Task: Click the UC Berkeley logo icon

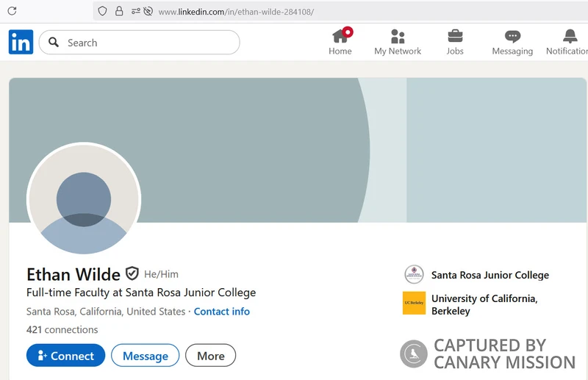Action: (414, 303)
